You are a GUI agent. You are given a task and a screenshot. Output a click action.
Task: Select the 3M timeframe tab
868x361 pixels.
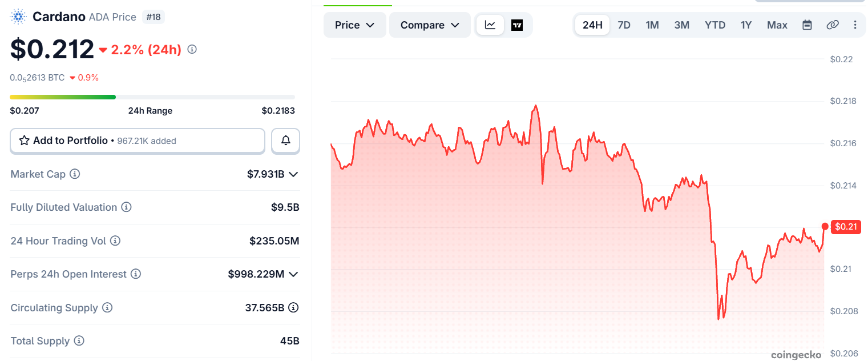pos(682,25)
